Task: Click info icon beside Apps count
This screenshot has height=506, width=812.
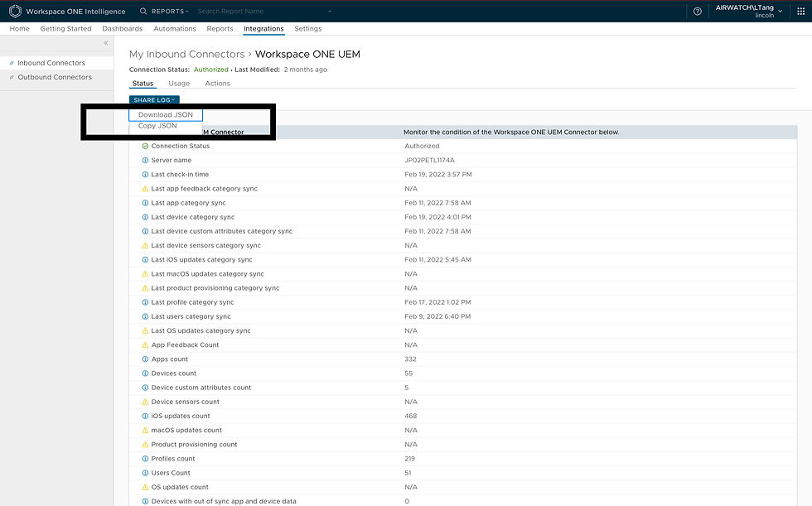Action: [145, 359]
